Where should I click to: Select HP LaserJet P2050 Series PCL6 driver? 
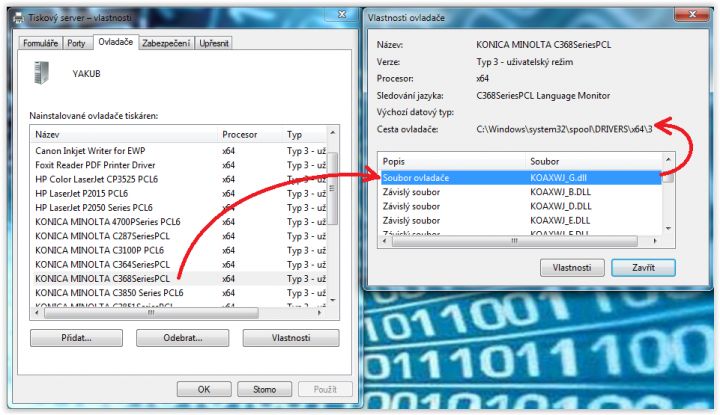pos(180,208)
